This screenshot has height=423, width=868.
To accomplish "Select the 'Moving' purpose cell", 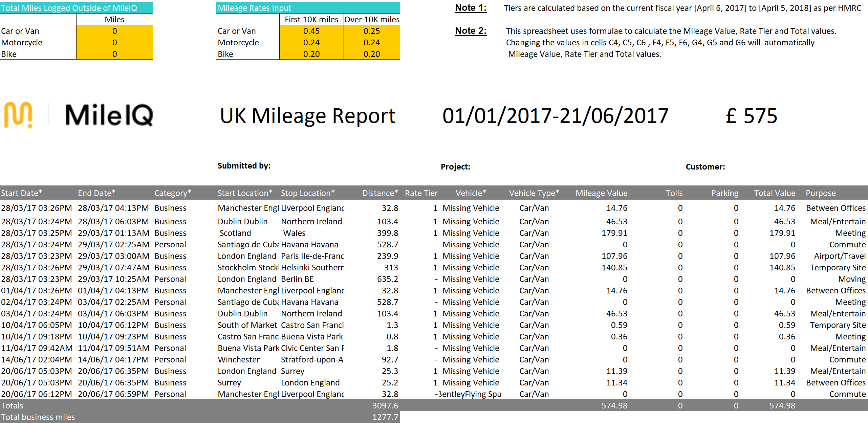I will click(852, 279).
